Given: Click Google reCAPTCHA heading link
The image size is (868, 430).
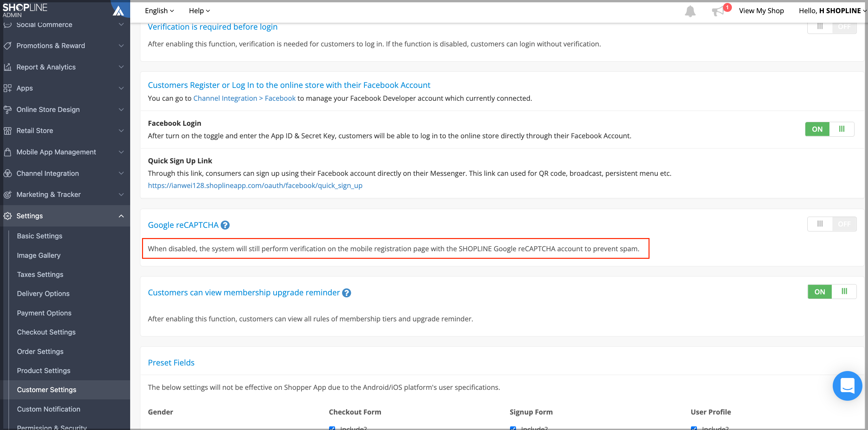Looking at the screenshot, I should 183,225.
